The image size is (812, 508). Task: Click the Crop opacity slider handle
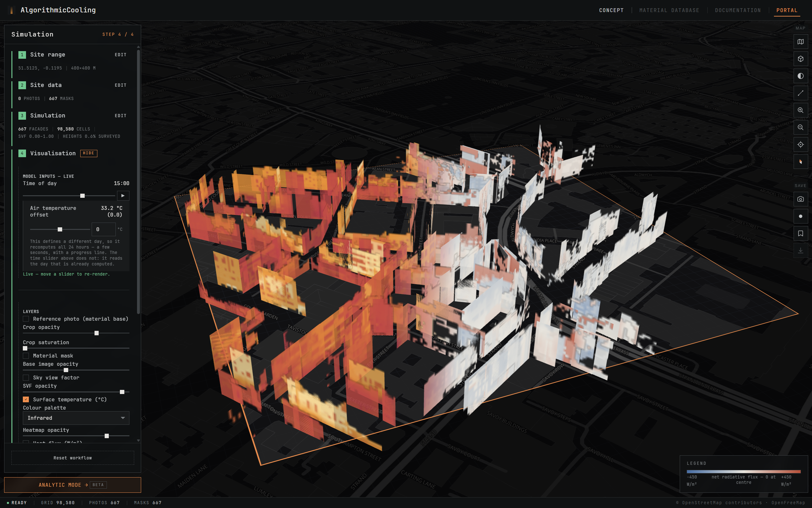97,333
